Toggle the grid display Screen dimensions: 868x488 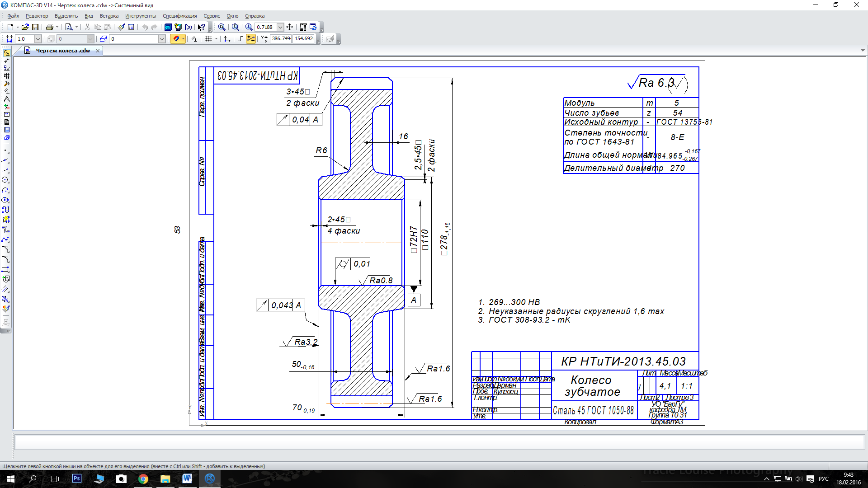click(208, 39)
